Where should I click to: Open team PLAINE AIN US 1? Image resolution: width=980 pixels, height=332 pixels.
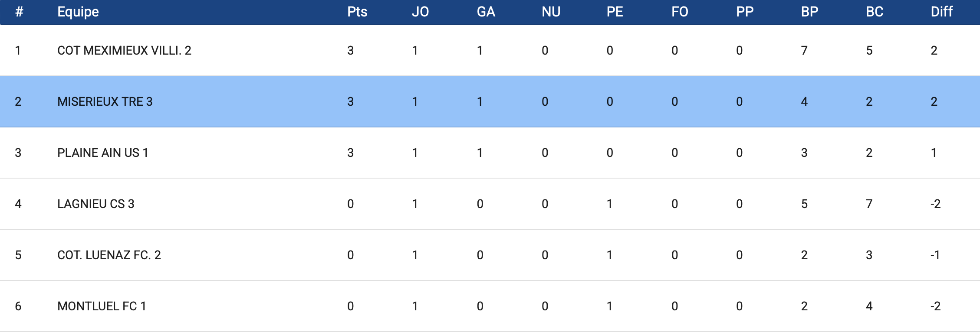point(103,153)
